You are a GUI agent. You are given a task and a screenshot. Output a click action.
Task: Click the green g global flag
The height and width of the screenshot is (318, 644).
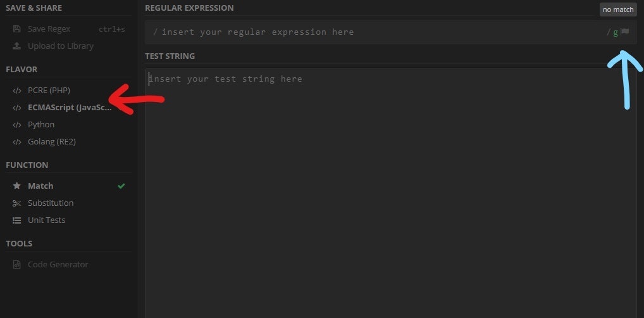pyautogui.click(x=616, y=32)
